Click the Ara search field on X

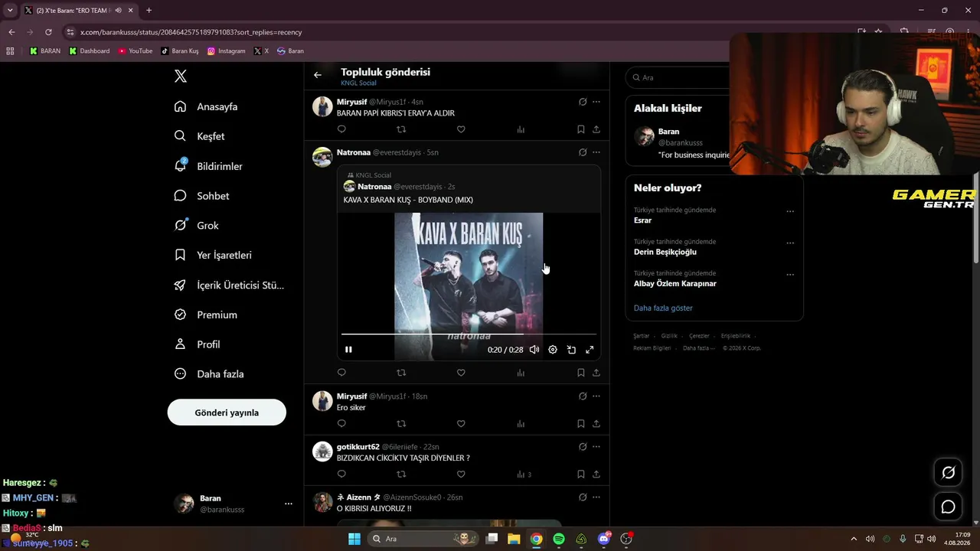pos(679,77)
